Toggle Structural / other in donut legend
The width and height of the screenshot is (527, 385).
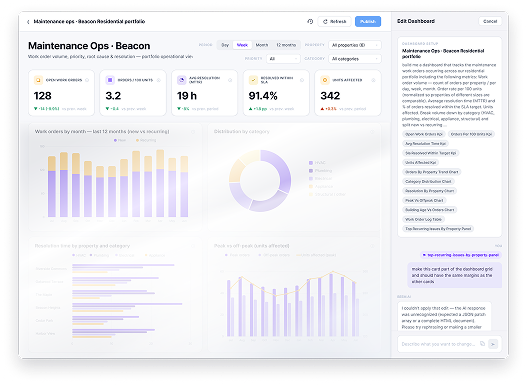pos(327,194)
